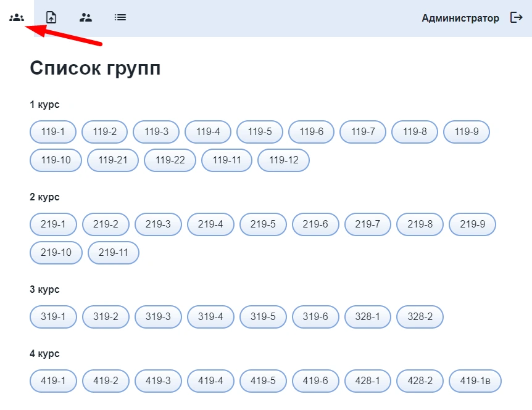The height and width of the screenshot is (410, 532).
Task: Choose group 219-3
Action: coord(158,224)
